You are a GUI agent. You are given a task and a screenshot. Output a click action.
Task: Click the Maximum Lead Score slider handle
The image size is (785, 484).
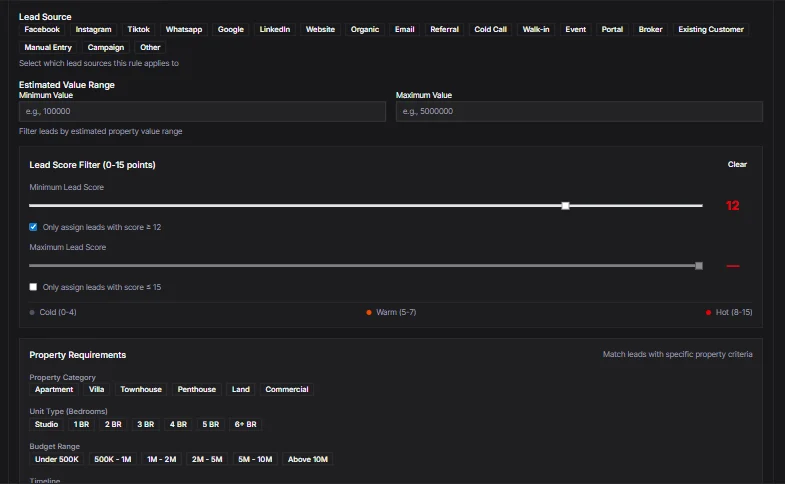point(699,266)
